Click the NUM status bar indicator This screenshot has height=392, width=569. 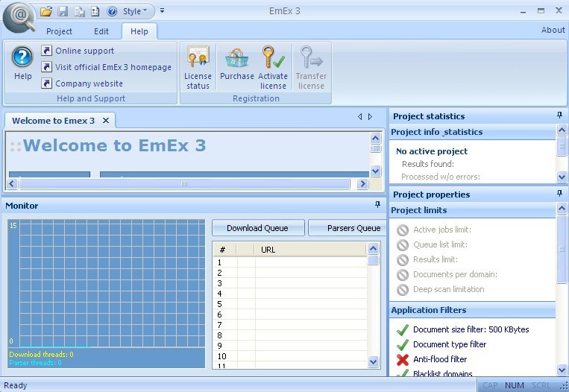point(515,385)
